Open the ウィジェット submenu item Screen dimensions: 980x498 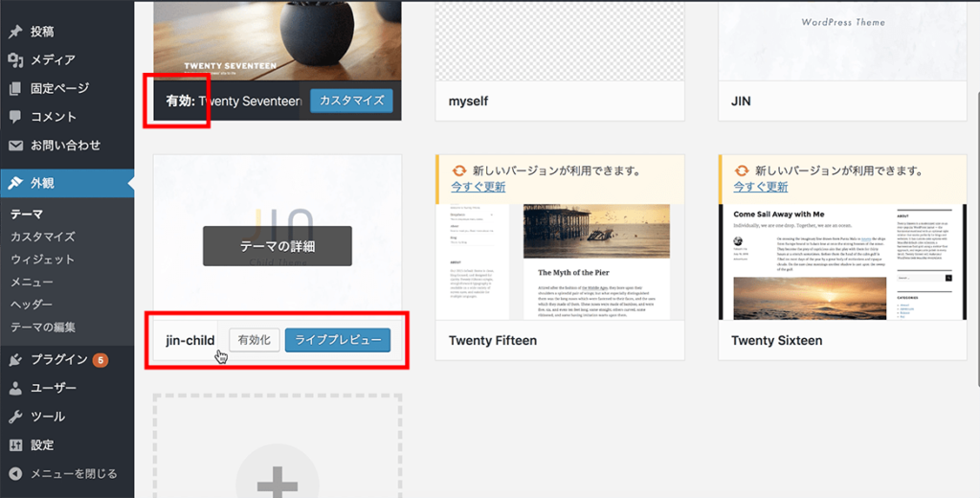(42, 260)
